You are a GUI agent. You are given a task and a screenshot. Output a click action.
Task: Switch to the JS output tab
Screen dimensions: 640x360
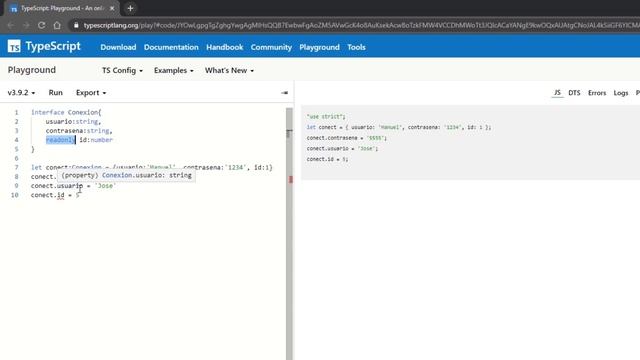[x=557, y=93]
